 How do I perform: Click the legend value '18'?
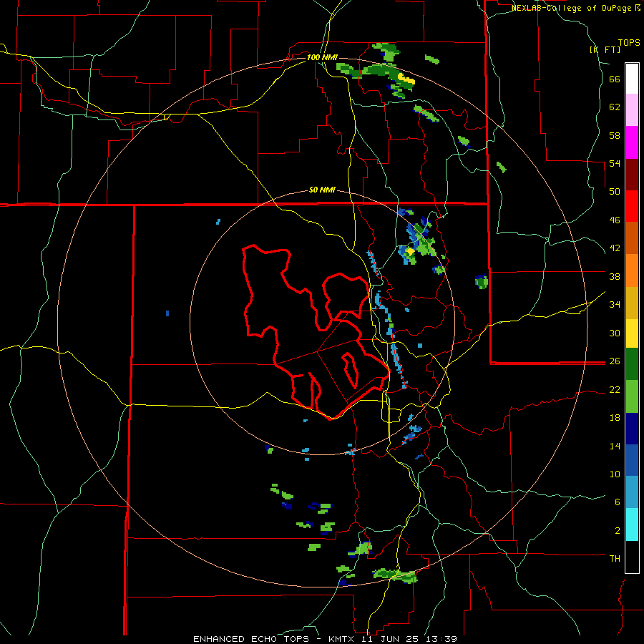pos(615,418)
